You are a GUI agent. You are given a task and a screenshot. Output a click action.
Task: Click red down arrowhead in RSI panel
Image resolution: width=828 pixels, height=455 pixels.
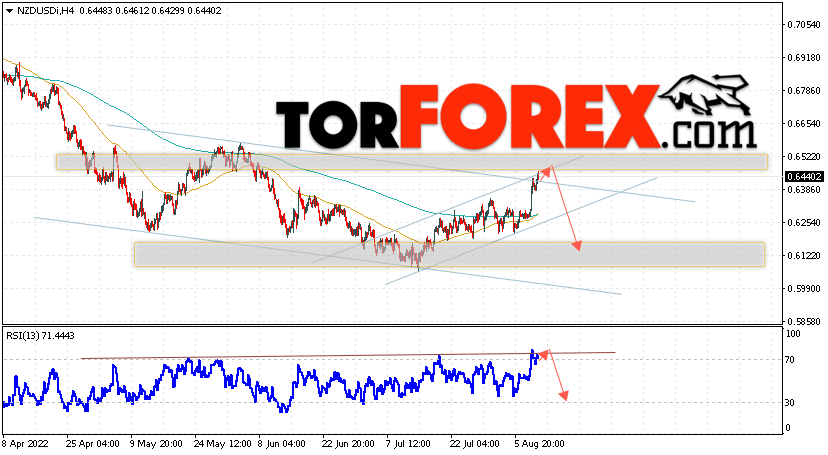pyautogui.click(x=564, y=395)
